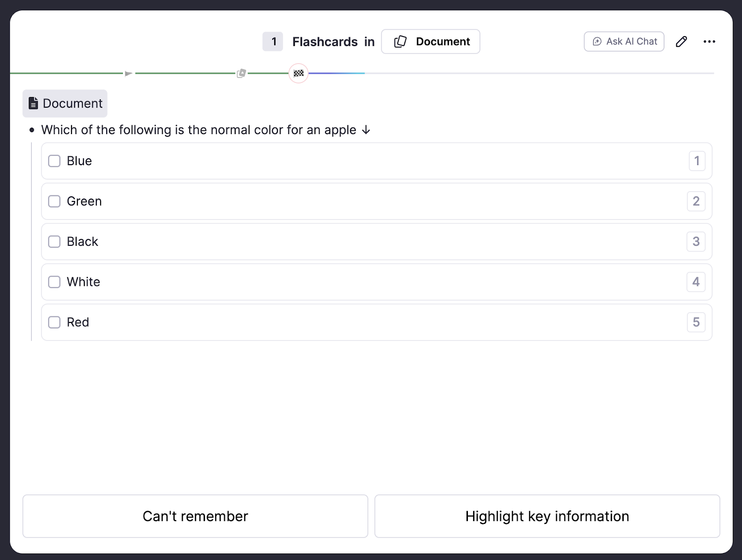Image resolution: width=742 pixels, height=560 pixels.
Task: Click the number 1 shortcut badge for Blue
Action: pos(697,161)
